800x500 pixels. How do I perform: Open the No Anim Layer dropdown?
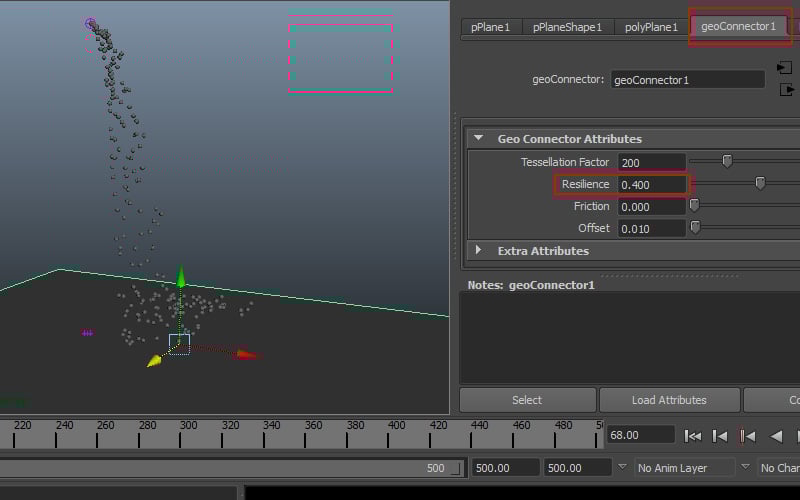(685, 468)
